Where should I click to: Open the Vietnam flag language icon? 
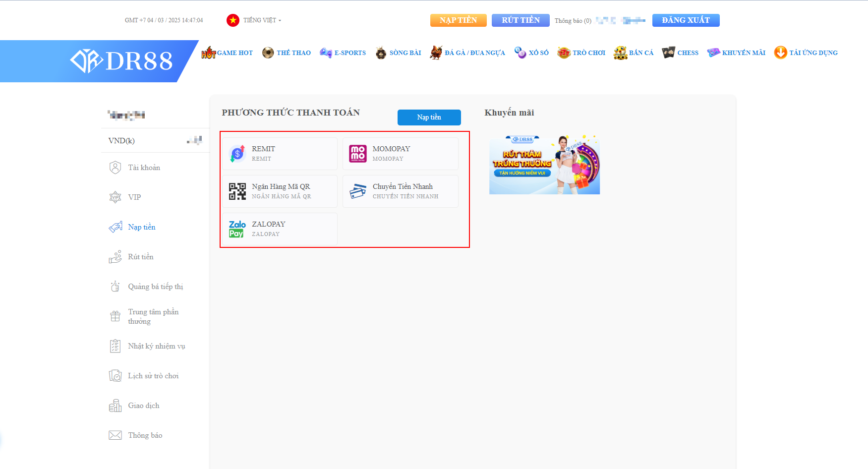[232, 20]
